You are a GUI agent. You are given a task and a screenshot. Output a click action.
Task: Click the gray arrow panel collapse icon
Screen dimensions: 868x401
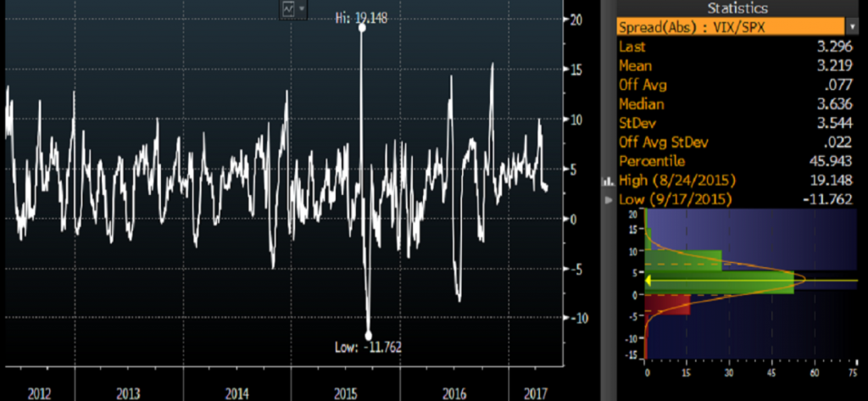pyautogui.click(x=606, y=199)
